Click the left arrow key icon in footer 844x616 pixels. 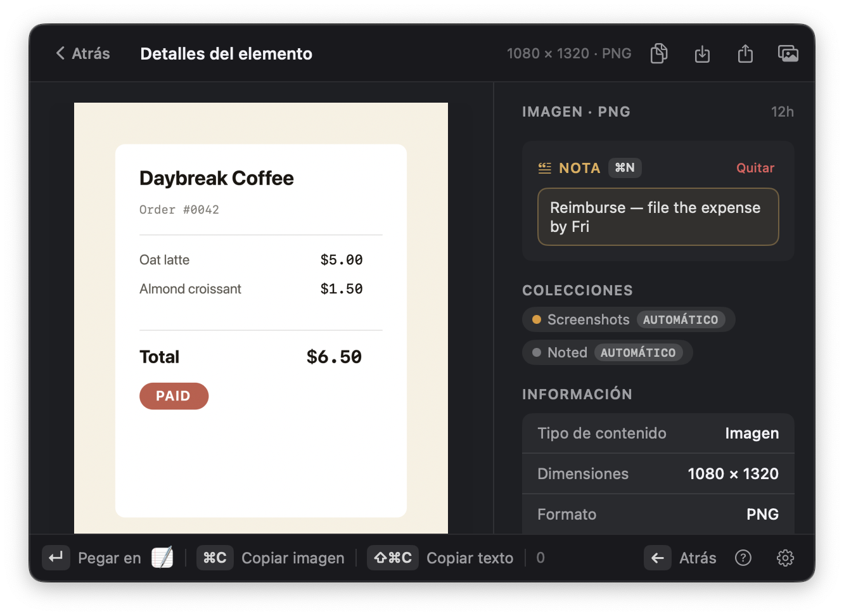pyautogui.click(x=658, y=558)
